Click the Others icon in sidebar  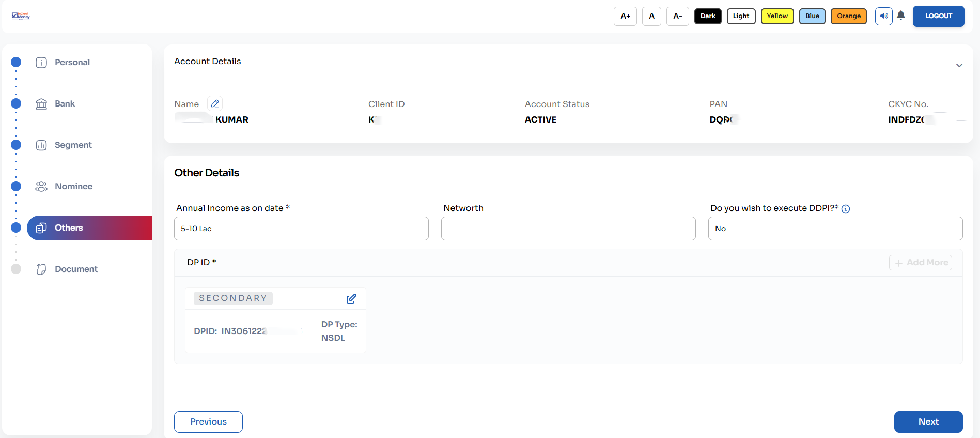41,228
